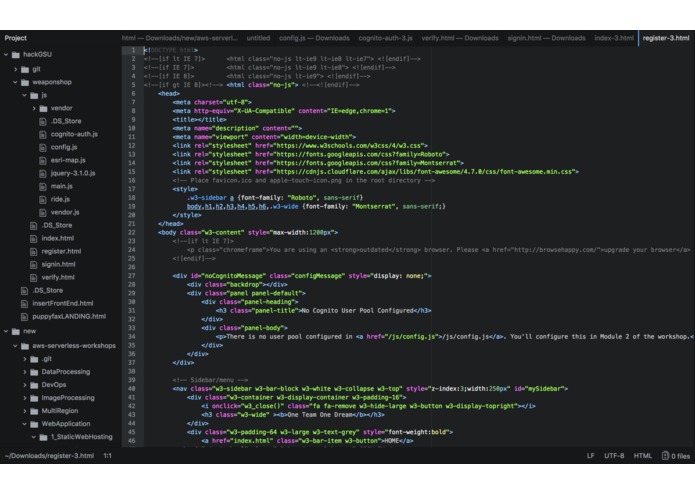Click the file icon beside verify.html
695x494 pixels.
[34, 277]
